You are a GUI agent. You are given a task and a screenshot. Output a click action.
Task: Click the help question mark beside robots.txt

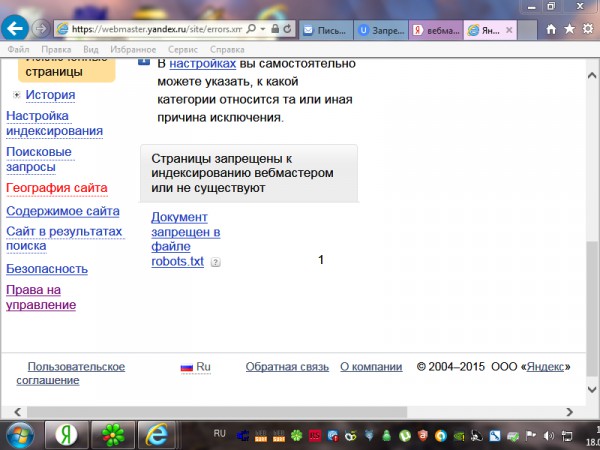click(215, 262)
